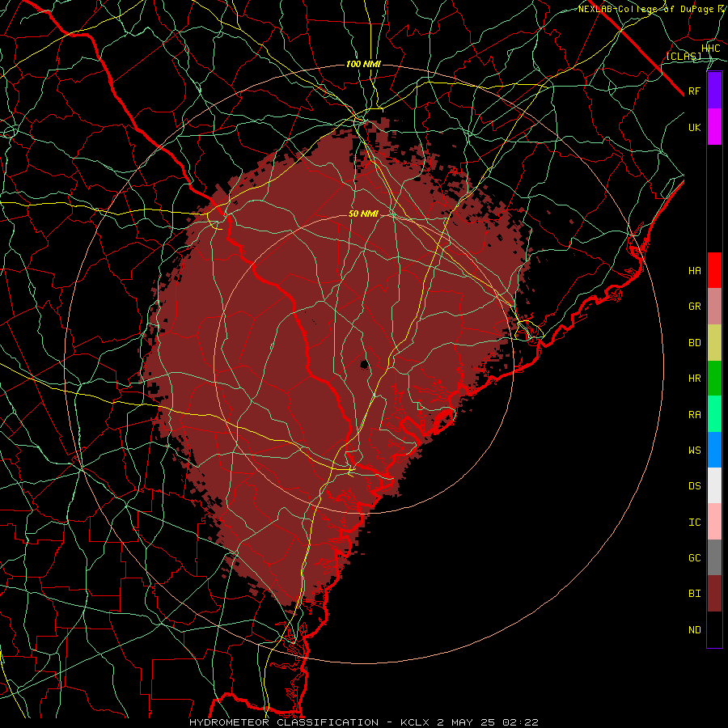The width and height of the screenshot is (728, 728).
Task: Click the UK magenta legend swatch
Action: (714, 127)
